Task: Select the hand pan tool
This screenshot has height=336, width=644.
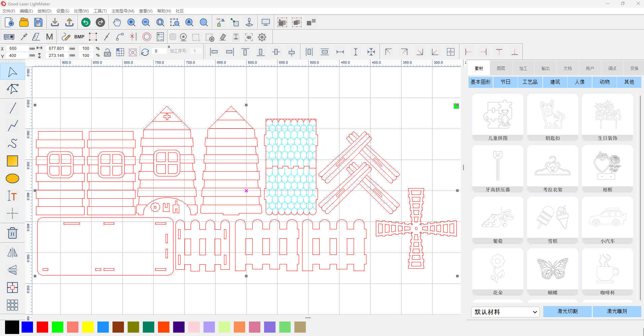Action: [117, 22]
